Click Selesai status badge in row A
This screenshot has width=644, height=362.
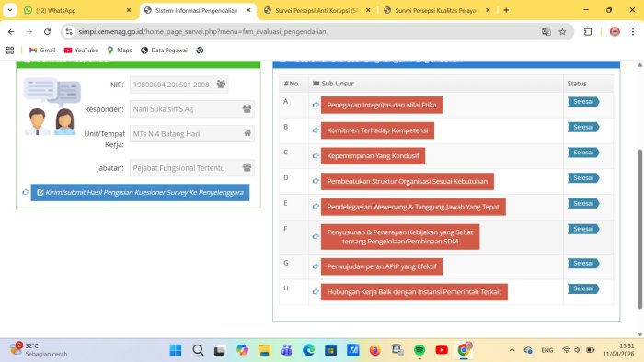click(x=583, y=102)
